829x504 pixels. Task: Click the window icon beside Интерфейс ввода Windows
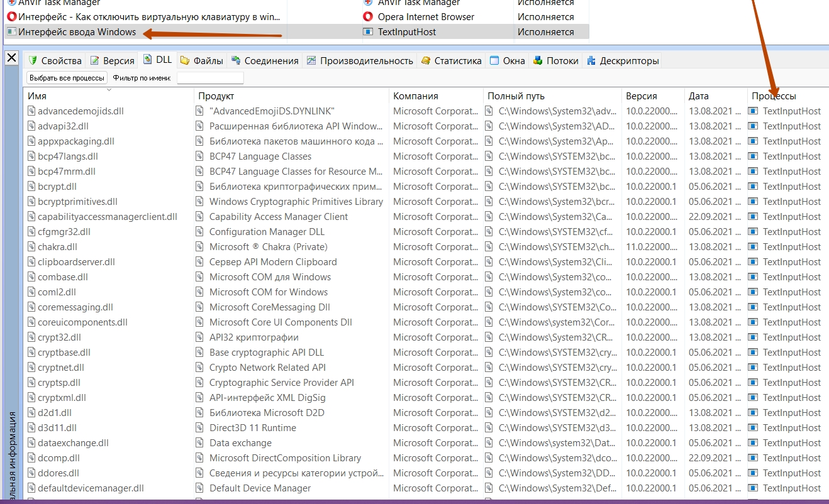tap(11, 32)
